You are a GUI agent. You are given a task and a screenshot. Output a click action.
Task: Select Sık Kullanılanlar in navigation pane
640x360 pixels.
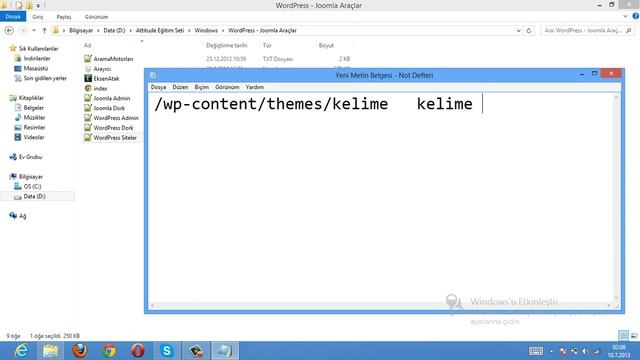(39, 49)
